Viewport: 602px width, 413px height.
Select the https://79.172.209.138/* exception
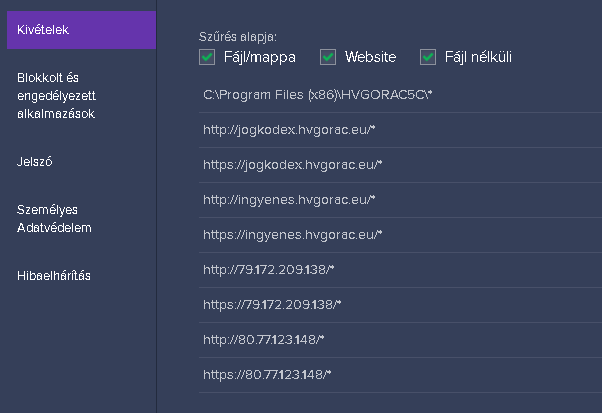pyautogui.click(x=400, y=305)
